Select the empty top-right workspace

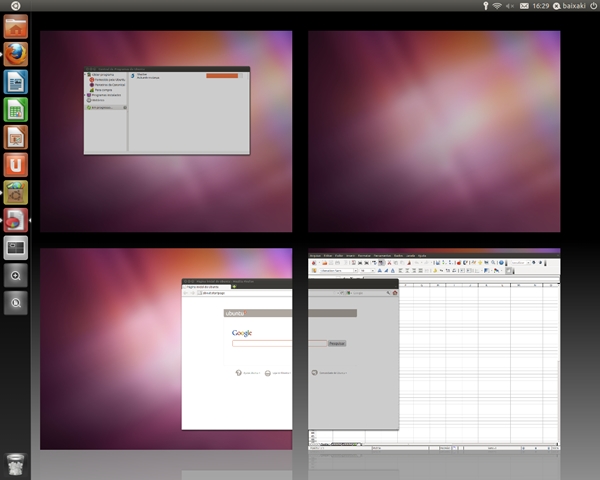coord(434,130)
